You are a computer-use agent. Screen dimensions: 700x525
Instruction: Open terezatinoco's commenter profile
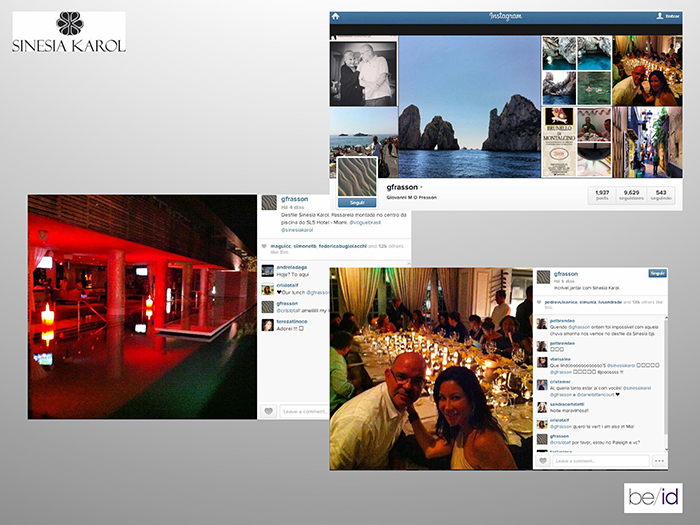(x=292, y=321)
